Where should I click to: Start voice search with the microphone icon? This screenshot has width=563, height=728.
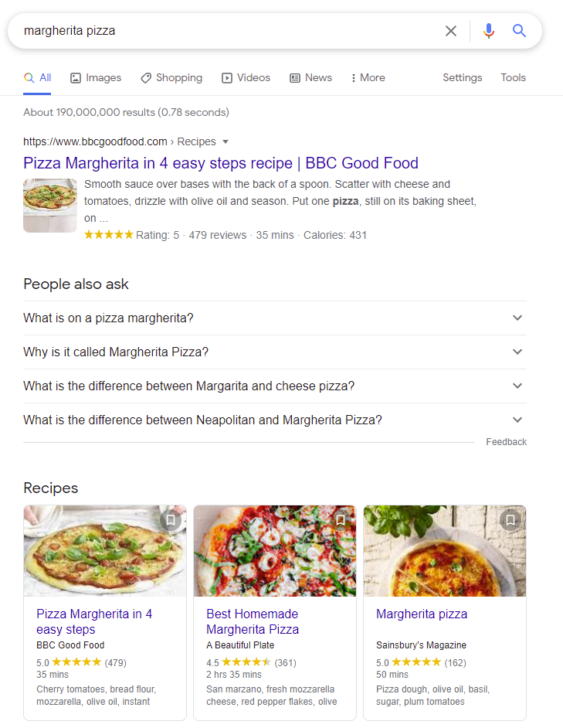pyautogui.click(x=488, y=31)
